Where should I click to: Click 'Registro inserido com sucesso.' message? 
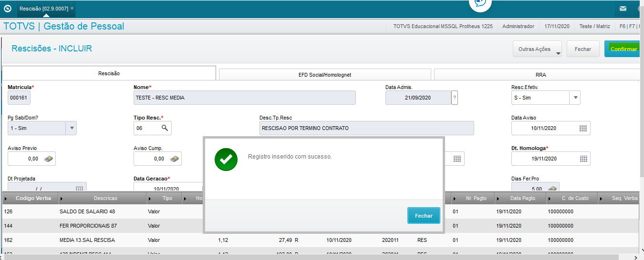(290, 156)
